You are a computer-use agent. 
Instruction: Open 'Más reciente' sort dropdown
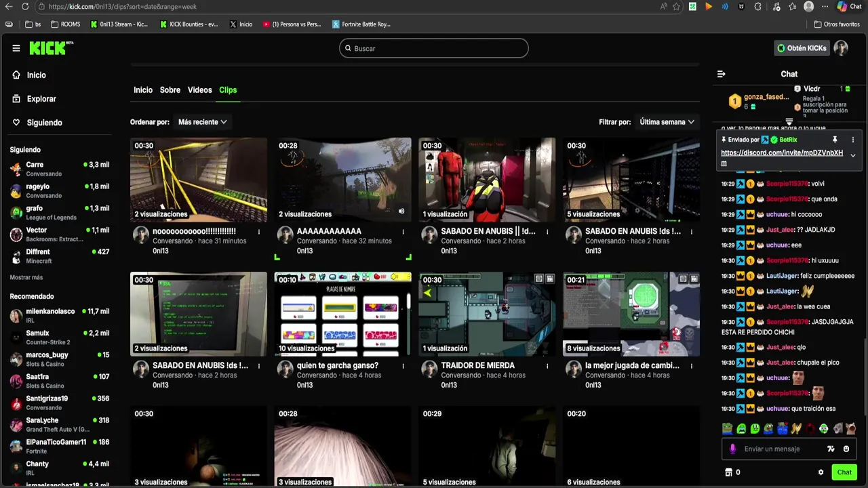coord(202,122)
